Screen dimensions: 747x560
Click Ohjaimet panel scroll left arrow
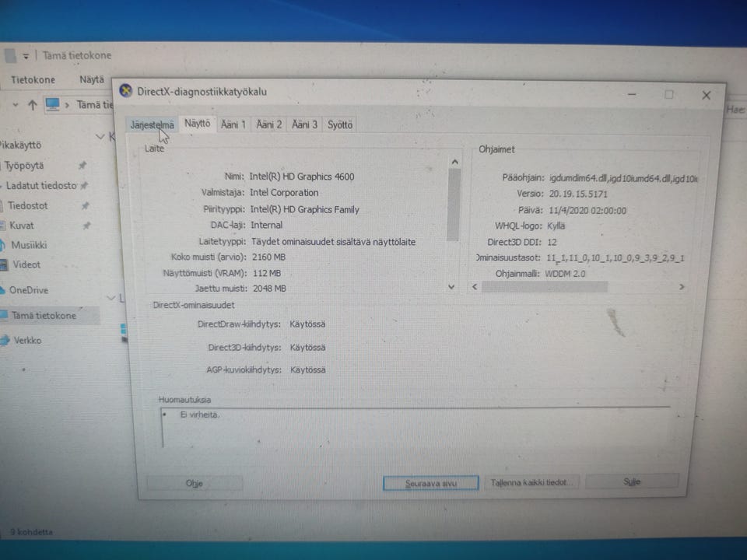(475, 287)
